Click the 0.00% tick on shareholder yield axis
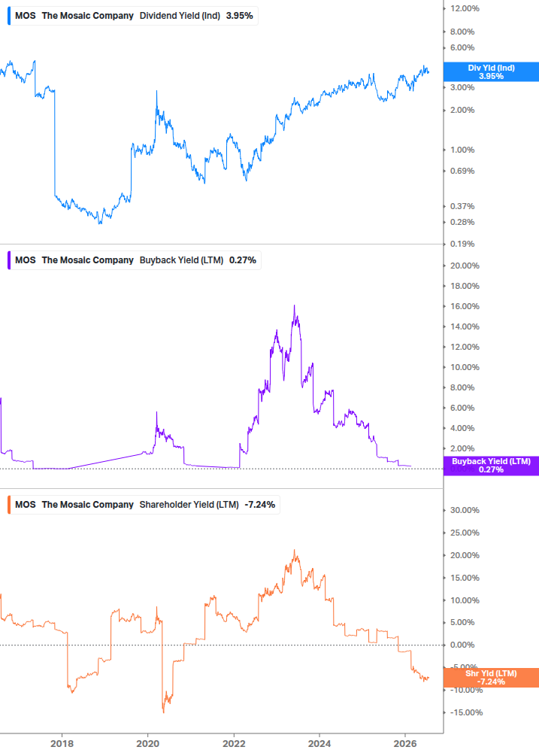 point(462,645)
